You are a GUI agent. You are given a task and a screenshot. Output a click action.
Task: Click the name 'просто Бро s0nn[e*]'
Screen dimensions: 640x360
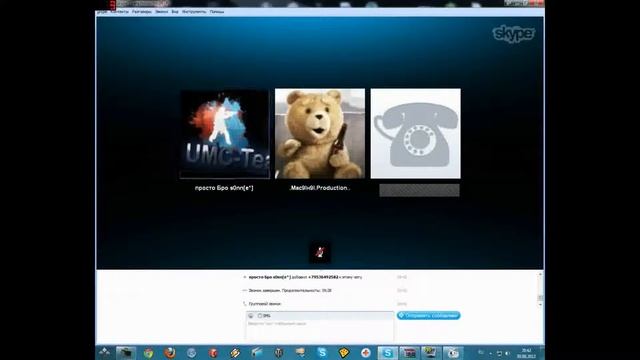click(x=224, y=188)
